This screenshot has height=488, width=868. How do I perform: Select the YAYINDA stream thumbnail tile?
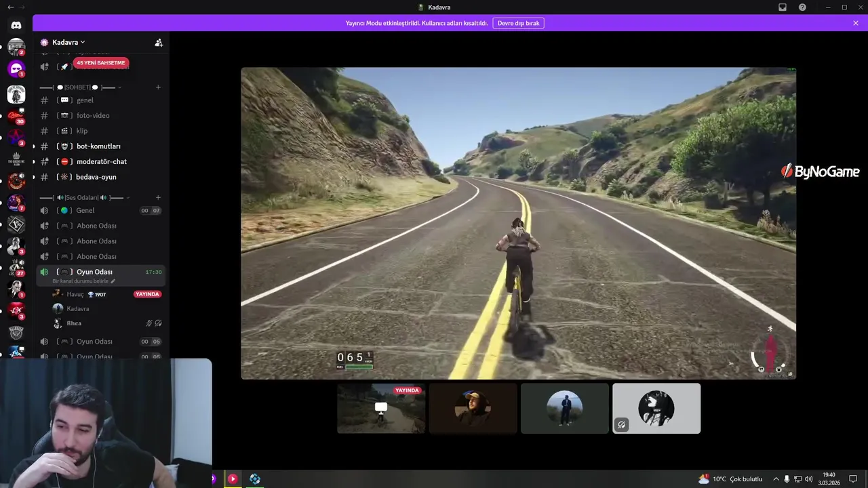click(x=381, y=408)
